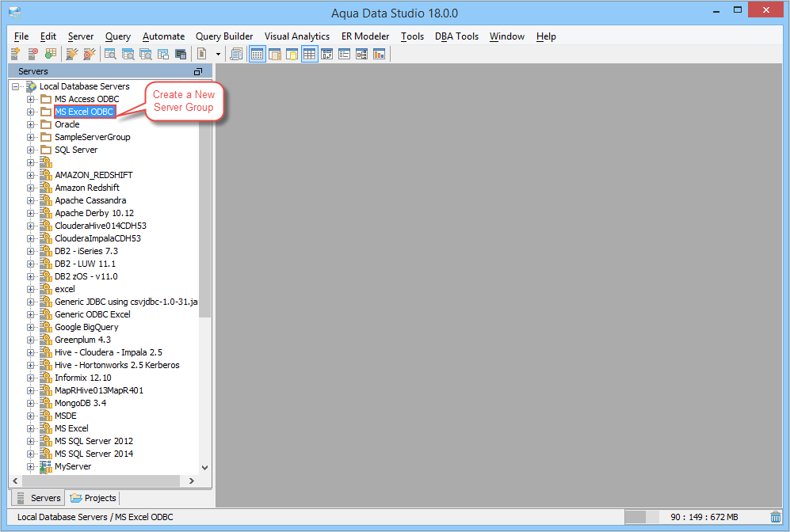Restore the Servers panel using its float icon
The image size is (790, 532).
[x=198, y=71]
